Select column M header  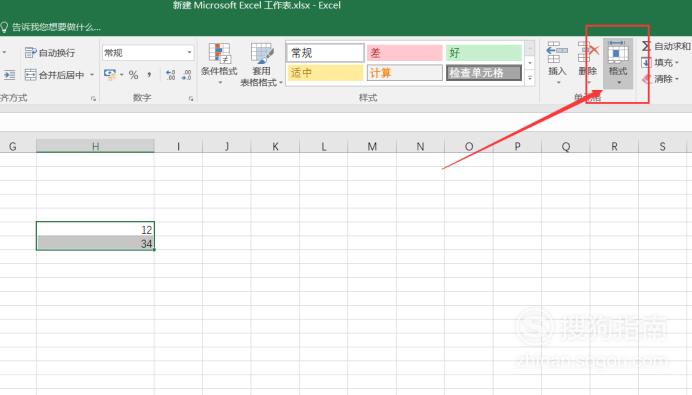372,147
